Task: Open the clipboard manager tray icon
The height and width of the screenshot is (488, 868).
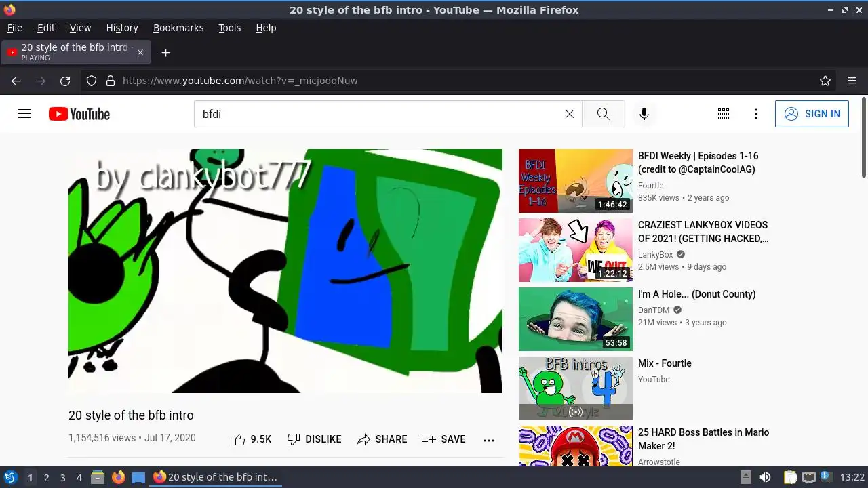Action: (x=790, y=477)
